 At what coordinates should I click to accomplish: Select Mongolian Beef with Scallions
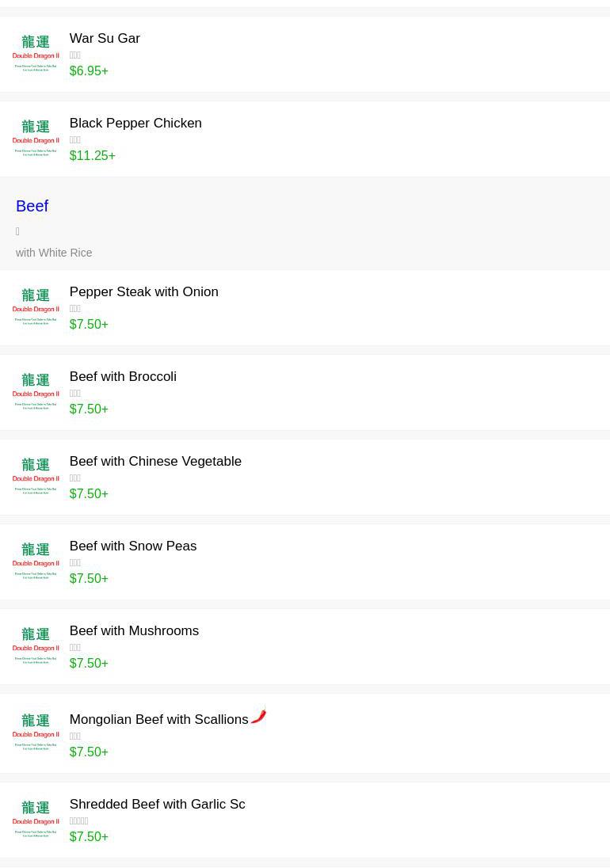click(x=158, y=720)
